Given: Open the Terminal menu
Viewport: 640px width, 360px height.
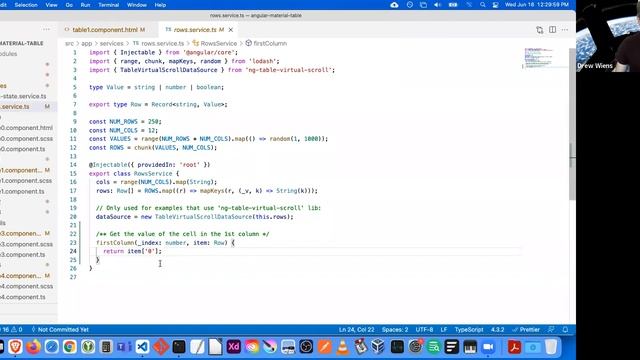Looking at the screenshot, I should pos(109,5).
